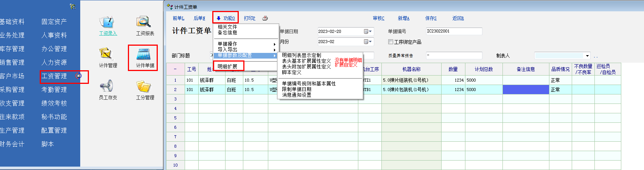Select 工资管理 in the left navigation
The image size is (644, 170).
54,76
